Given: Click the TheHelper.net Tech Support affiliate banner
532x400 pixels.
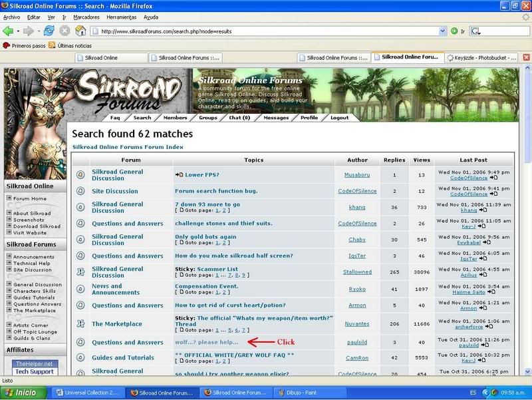Looking at the screenshot, I should click(x=35, y=368).
